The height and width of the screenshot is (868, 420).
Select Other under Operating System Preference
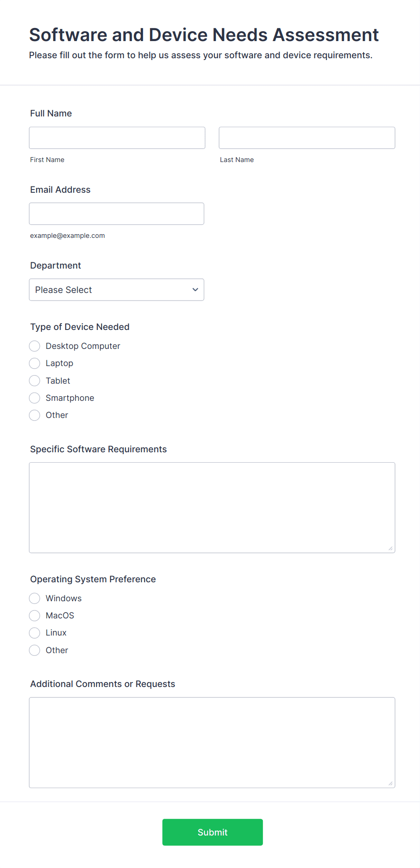35,650
